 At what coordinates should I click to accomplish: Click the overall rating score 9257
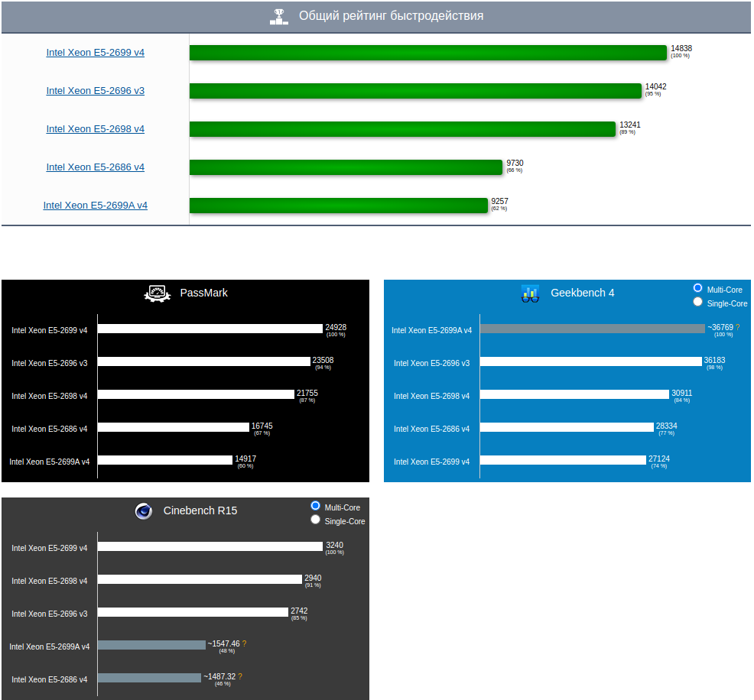(x=499, y=201)
